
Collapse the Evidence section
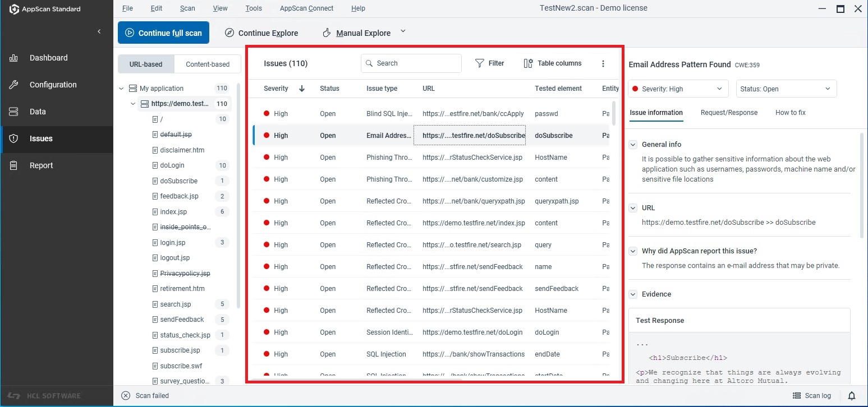pos(633,294)
